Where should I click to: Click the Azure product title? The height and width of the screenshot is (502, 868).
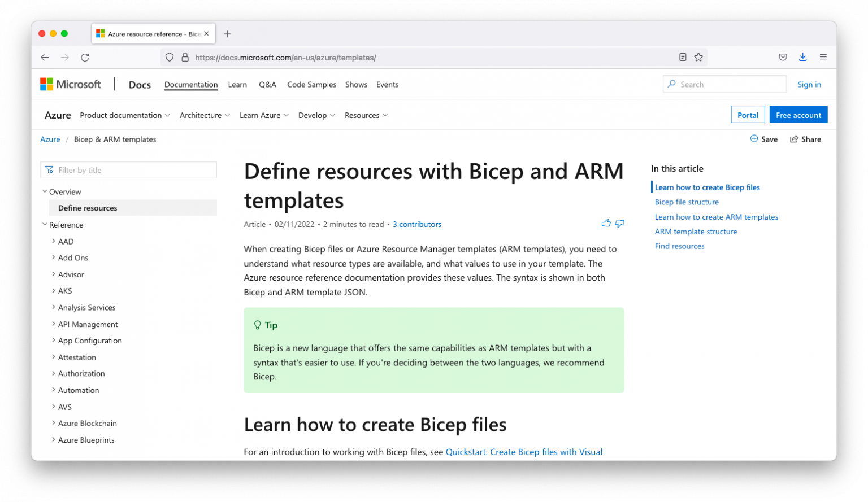click(58, 115)
